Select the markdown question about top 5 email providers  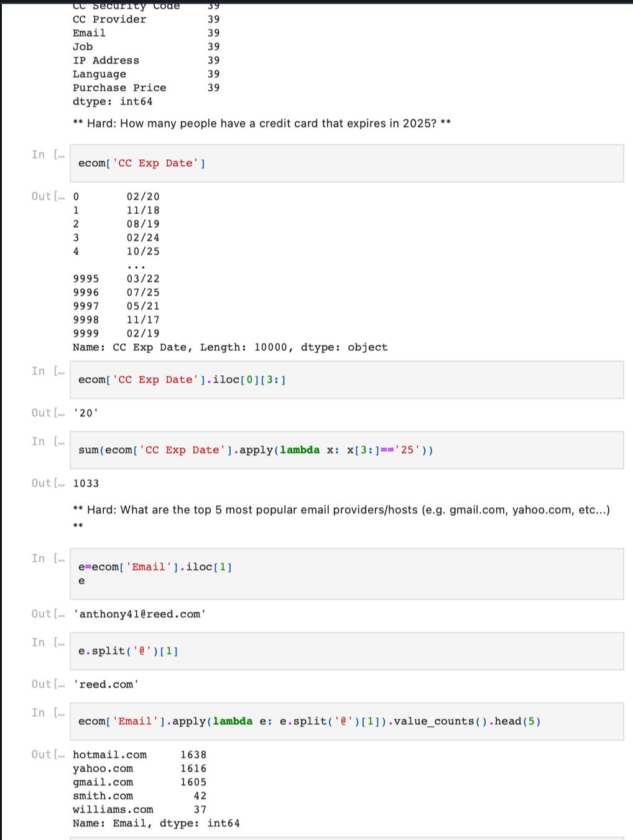click(341, 510)
